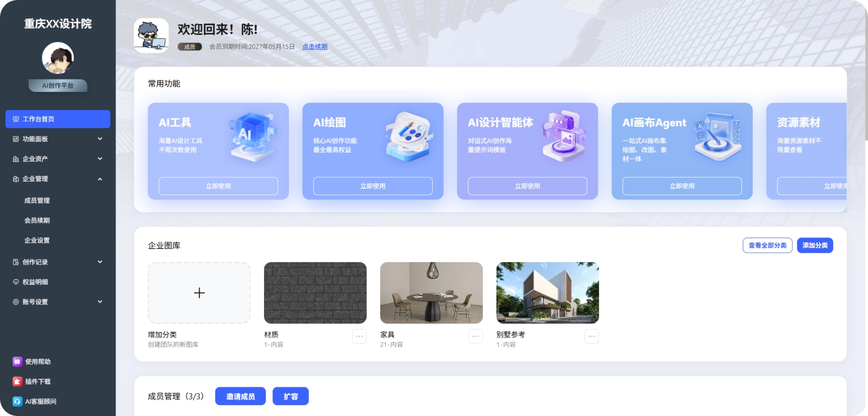
Task: Open the 别墅参考 villa thumbnail
Action: tap(548, 293)
